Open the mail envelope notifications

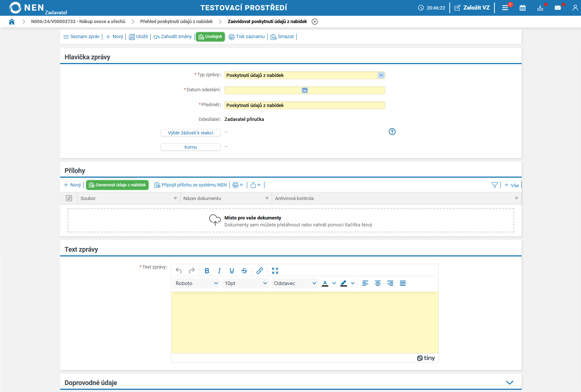[x=558, y=8]
